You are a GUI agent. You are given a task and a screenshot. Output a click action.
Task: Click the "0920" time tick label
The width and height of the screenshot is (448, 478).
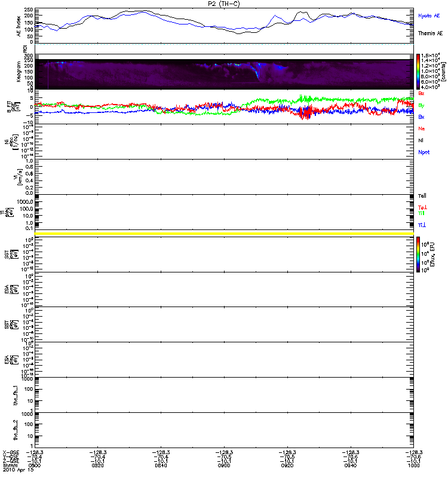click(287, 465)
